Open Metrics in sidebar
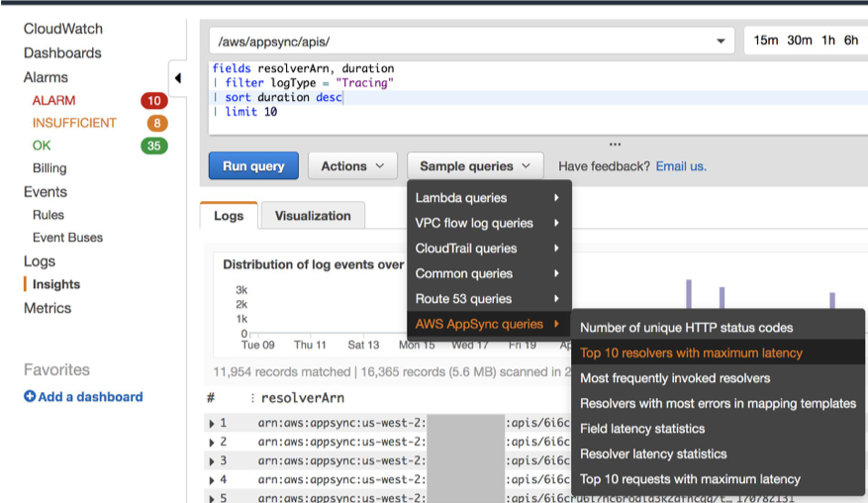This screenshot has height=503, width=868. [x=48, y=308]
